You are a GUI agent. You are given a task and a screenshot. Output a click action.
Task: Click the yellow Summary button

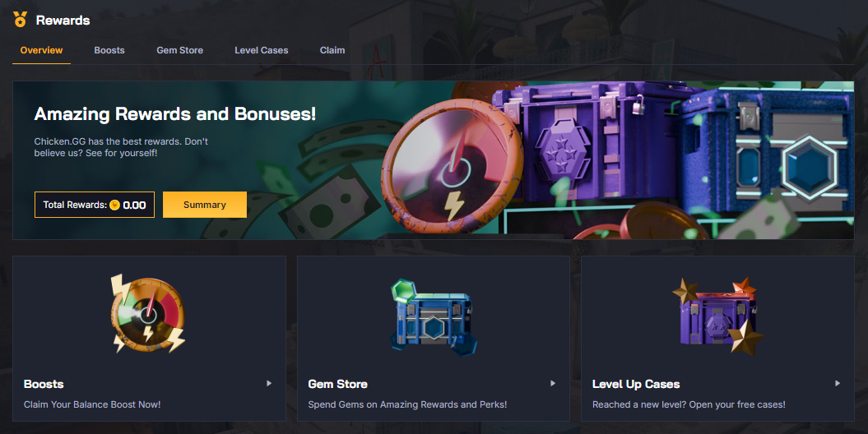click(x=205, y=205)
